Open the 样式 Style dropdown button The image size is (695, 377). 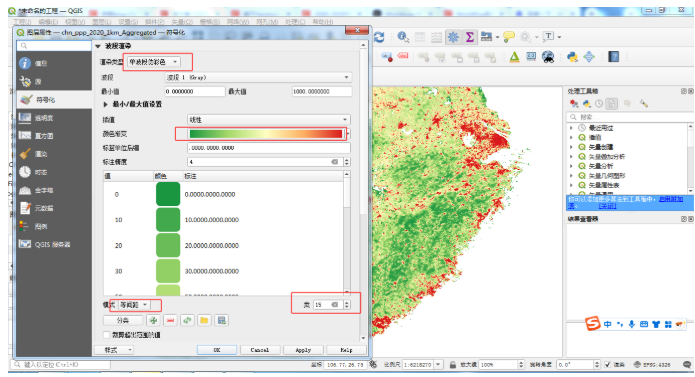114,350
